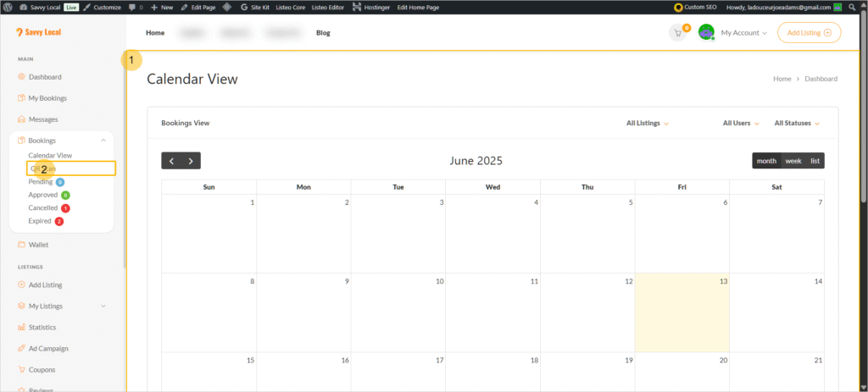Viewport: 868px width, 392px height.
Task: Click the Blog navigation menu item
Action: click(323, 33)
